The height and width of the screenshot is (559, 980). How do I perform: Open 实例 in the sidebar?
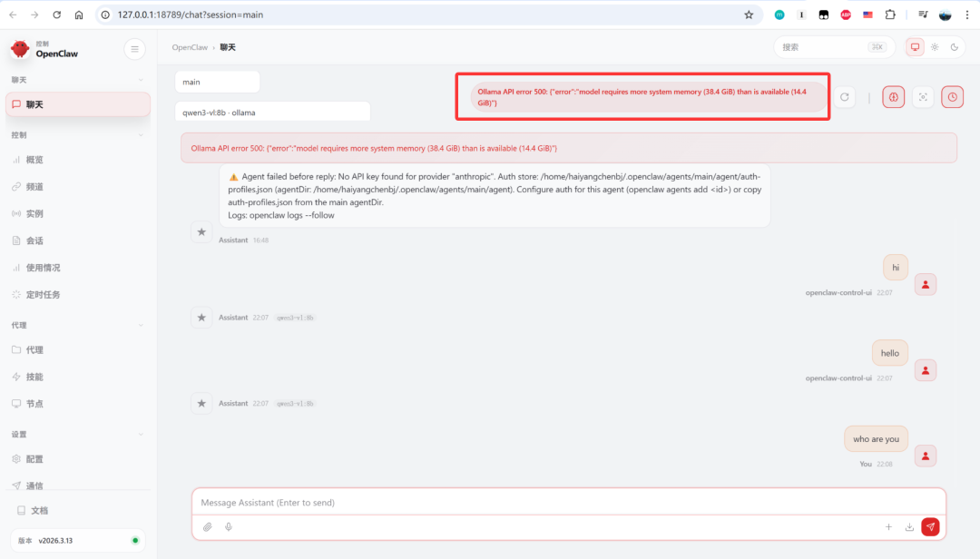click(78, 213)
